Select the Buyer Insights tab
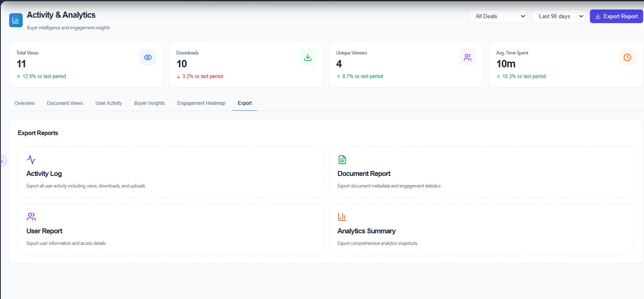 pyautogui.click(x=149, y=103)
